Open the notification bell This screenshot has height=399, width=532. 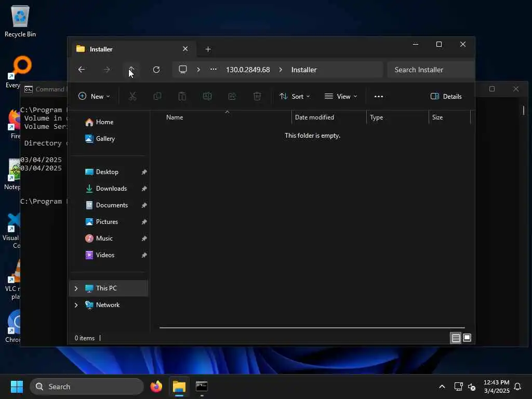point(517,387)
